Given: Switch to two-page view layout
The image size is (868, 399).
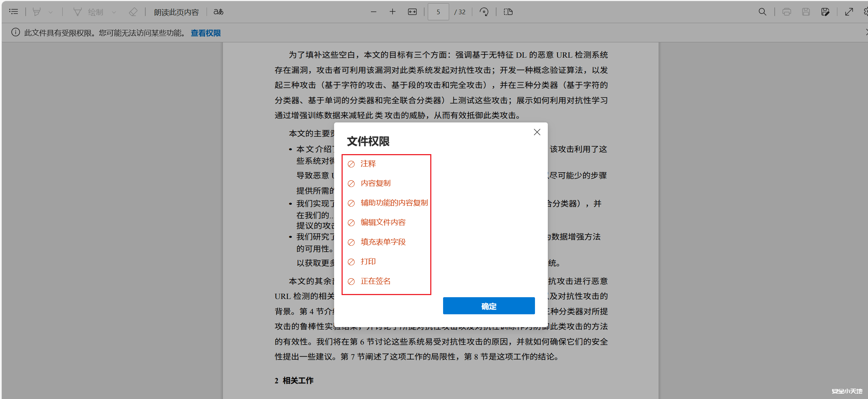Looking at the screenshot, I should point(508,12).
